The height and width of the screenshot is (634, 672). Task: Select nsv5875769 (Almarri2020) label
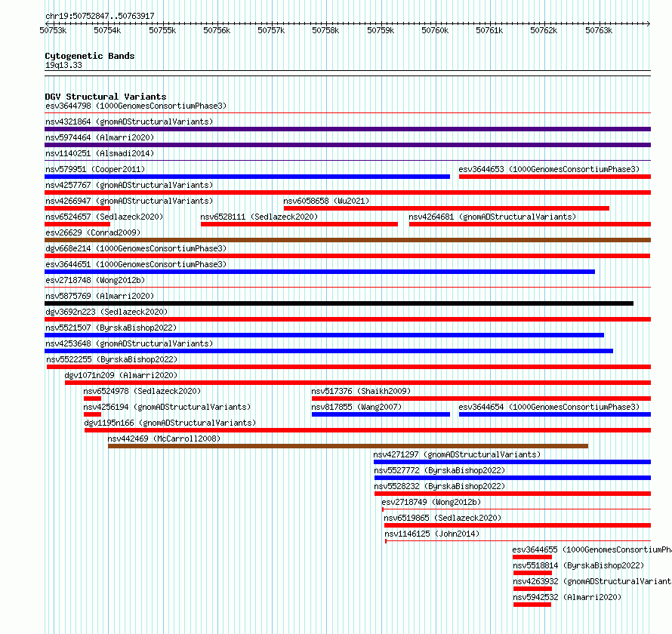pyautogui.click(x=100, y=296)
